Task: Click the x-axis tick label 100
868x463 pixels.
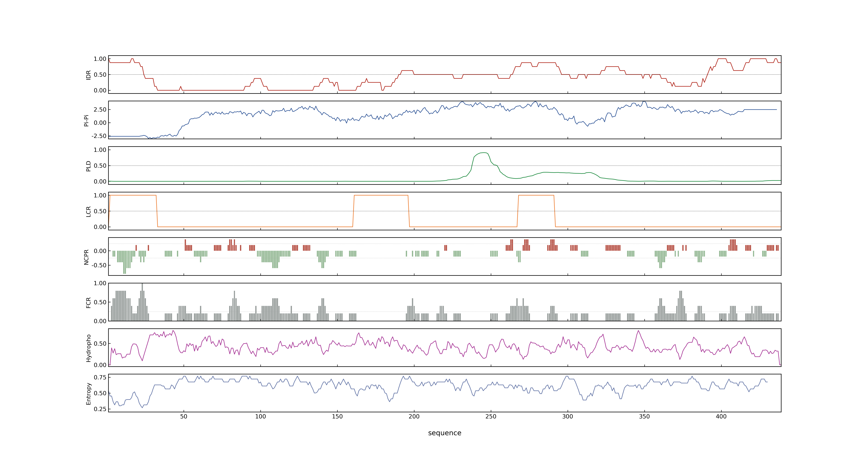Action: (260, 416)
